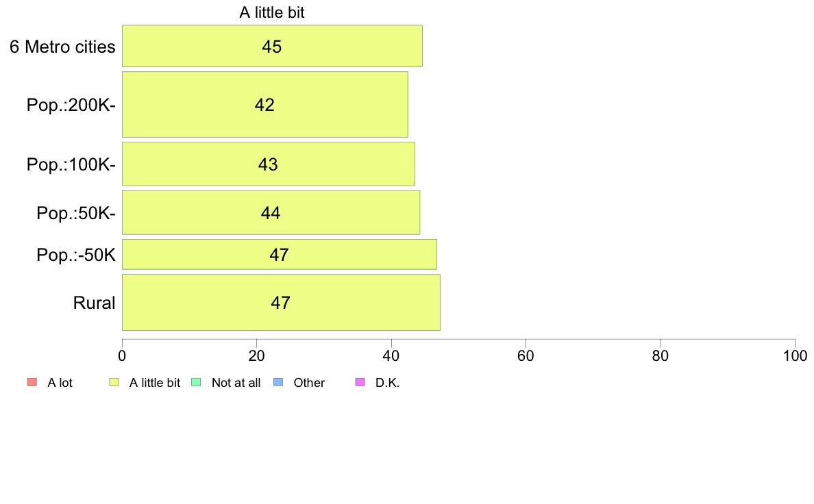The image size is (814, 504).
Task: Click the 'A little bit' chart title
Action: 271,12
